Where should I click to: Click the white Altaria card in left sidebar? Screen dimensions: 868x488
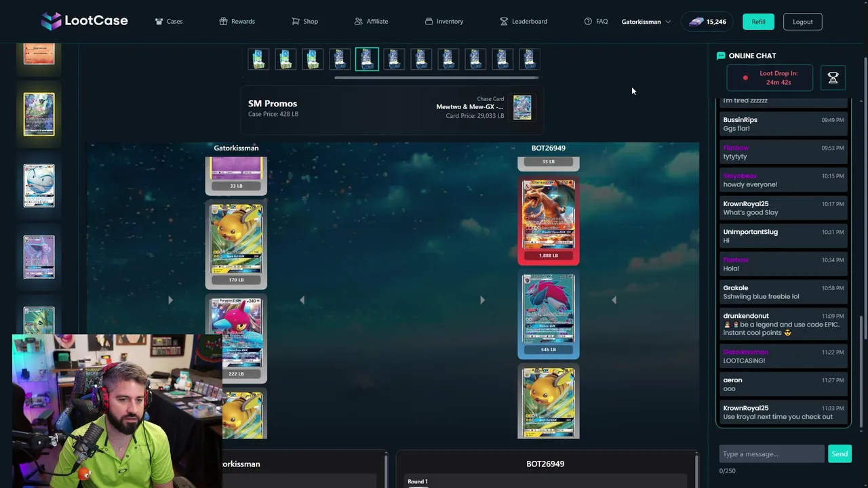coord(39,186)
